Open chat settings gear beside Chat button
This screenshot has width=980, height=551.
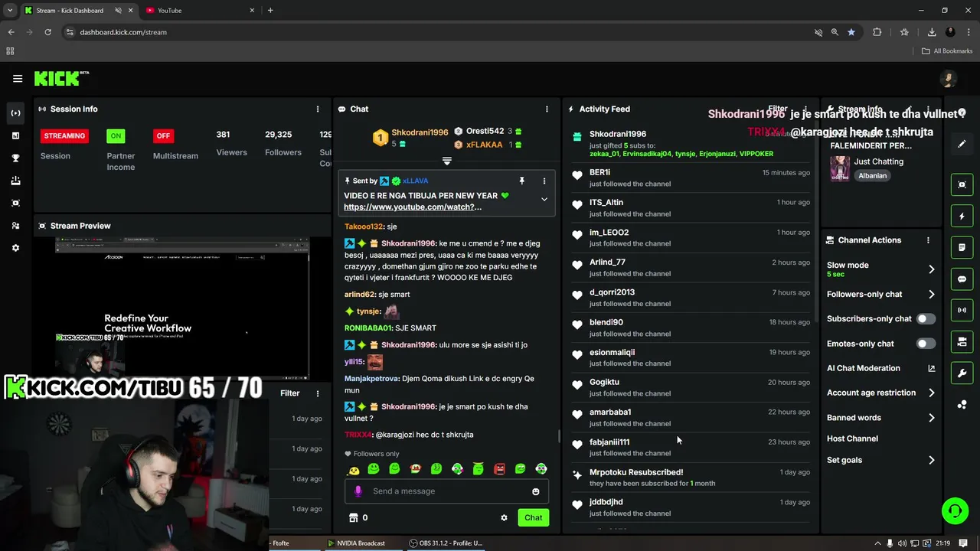pos(504,518)
